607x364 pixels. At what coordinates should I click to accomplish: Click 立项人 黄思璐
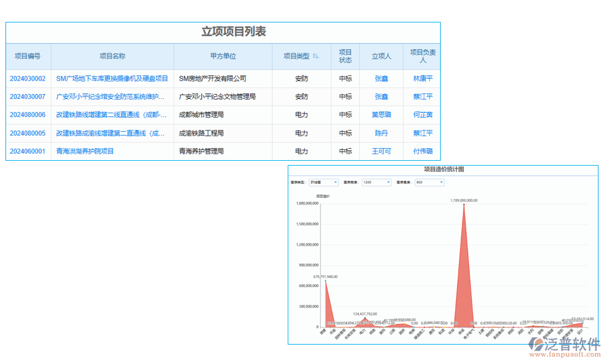tap(382, 115)
